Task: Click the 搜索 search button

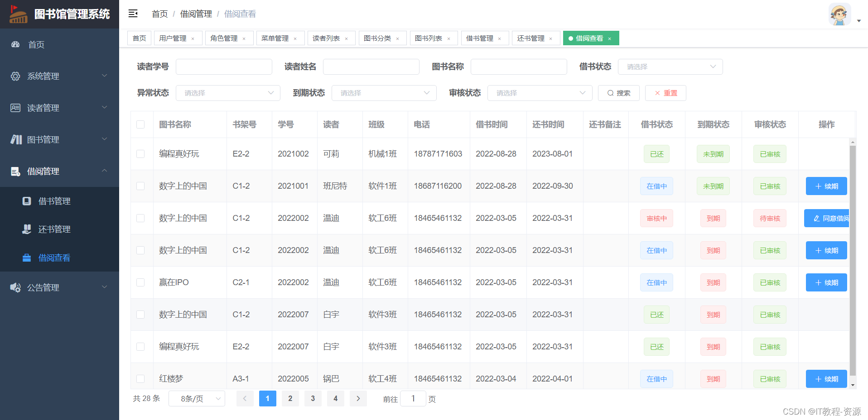Action: pos(619,93)
